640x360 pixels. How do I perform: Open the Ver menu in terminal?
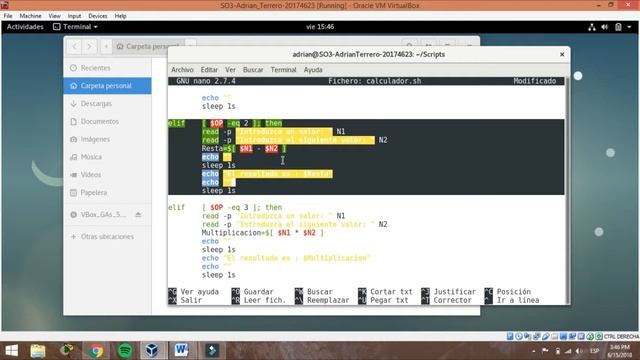coord(230,70)
